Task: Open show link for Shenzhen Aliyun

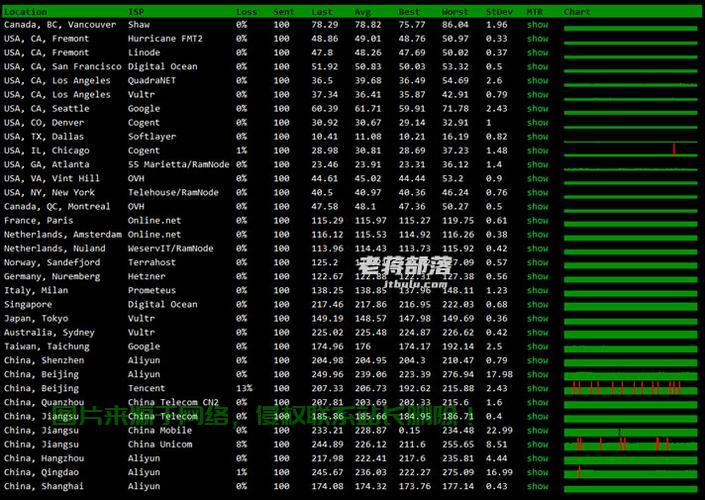Action: (x=537, y=360)
